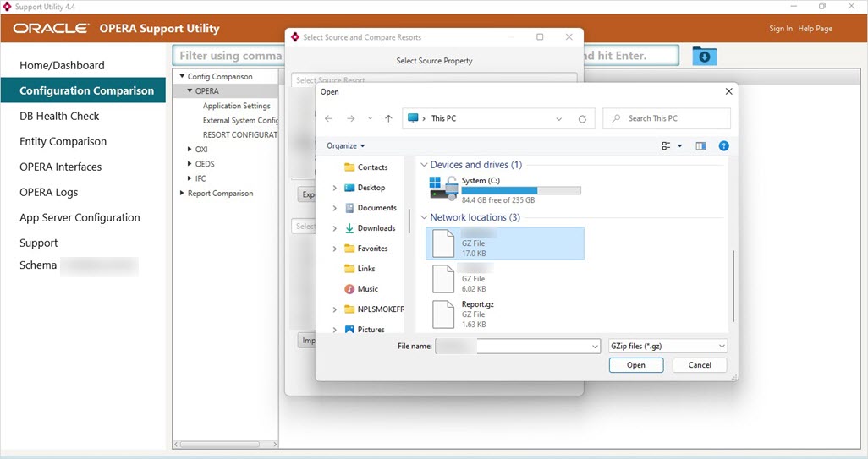Collapse the Network locations group
The width and height of the screenshot is (868, 459).
pyautogui.click(x=424, y=217)
